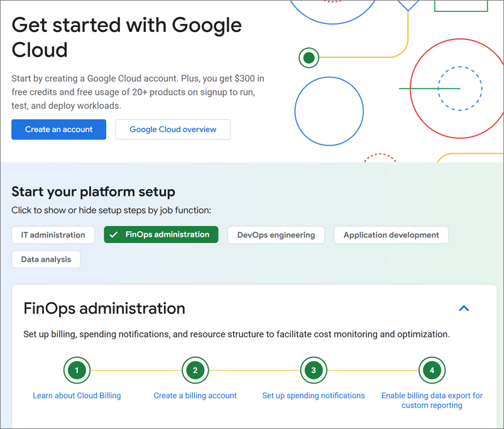The image size is (504, 429).
Task: Open the Google Cloud overview button
Action: tap(173, 129)
